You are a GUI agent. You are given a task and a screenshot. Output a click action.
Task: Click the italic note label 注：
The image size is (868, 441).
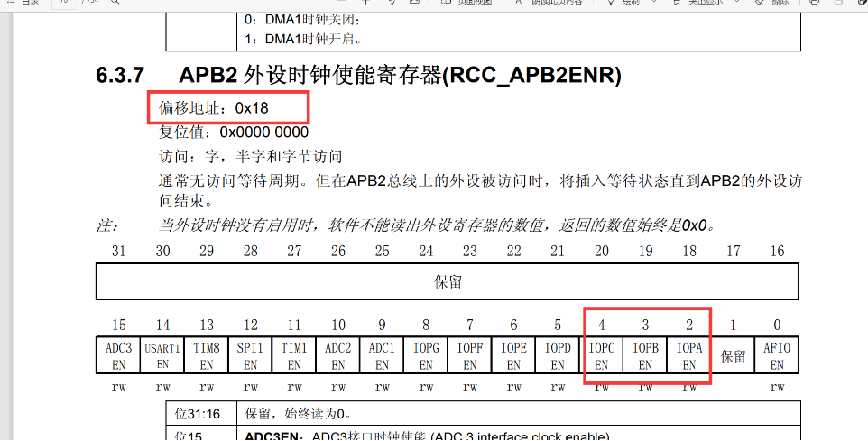(x=108, y=225)
